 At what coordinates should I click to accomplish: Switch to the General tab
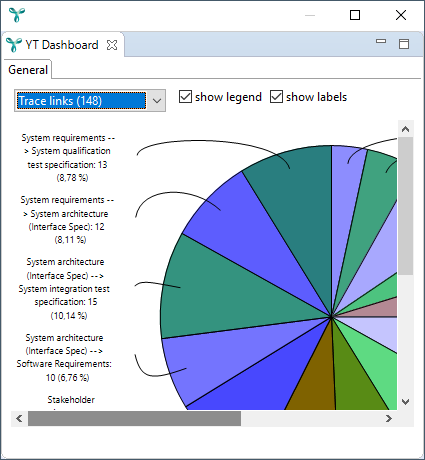tap(28, 70)
